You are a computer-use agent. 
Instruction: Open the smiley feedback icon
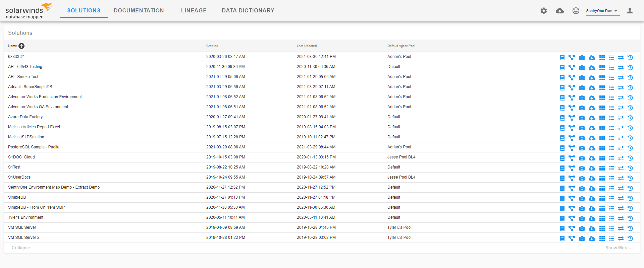click(x=576, y=11)
